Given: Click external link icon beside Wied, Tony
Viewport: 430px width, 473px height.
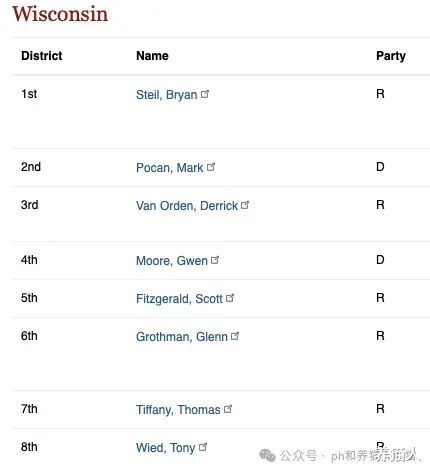Looking at the screenshot, I should click(203, 447).
